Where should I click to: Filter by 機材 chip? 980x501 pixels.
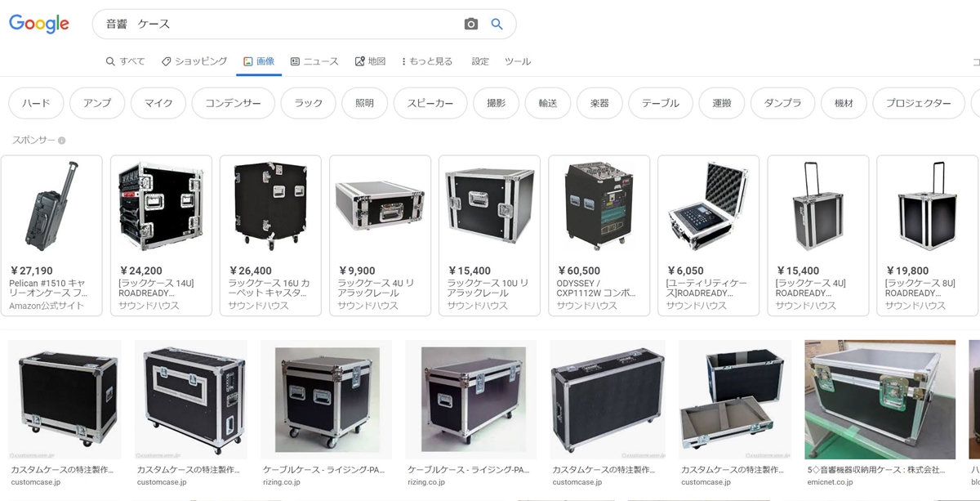click(844, 104)
